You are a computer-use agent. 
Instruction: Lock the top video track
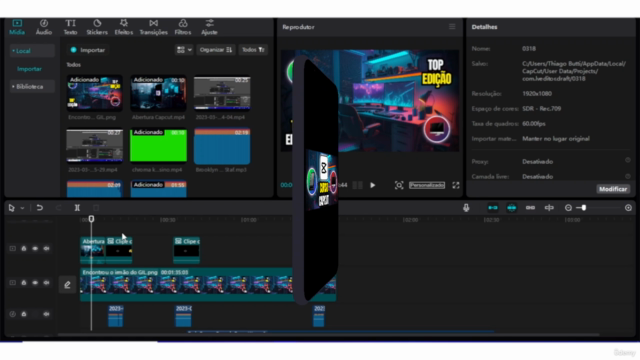[24, 248]
